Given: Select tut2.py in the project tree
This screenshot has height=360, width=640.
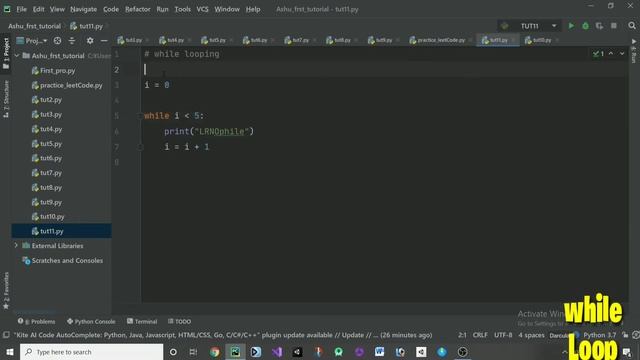Looking at the screenshot, I should click(x=51, y=100).
